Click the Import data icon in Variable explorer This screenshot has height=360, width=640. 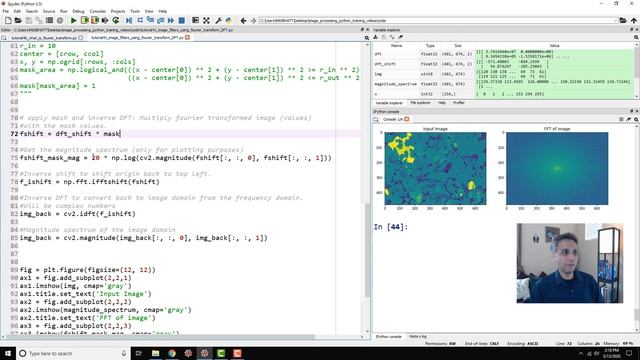click(x=376, y=37)
